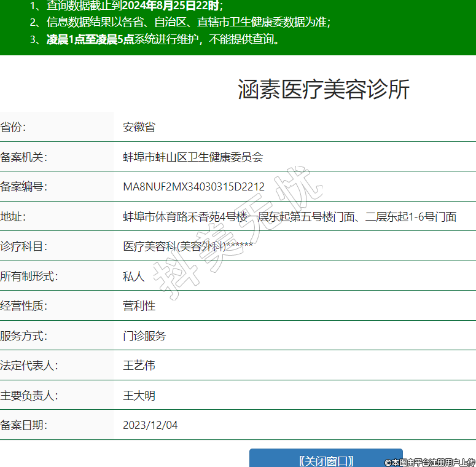Image resolution: width=476 pixels, height=467 pixels.
Task: Click the service mode value 门诊服务
Action: (x=144, y=336)
